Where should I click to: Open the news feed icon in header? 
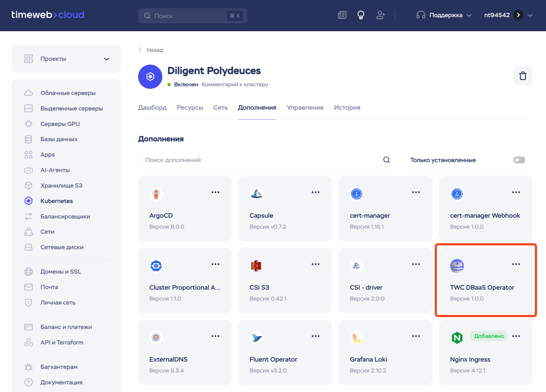(342, 15)
